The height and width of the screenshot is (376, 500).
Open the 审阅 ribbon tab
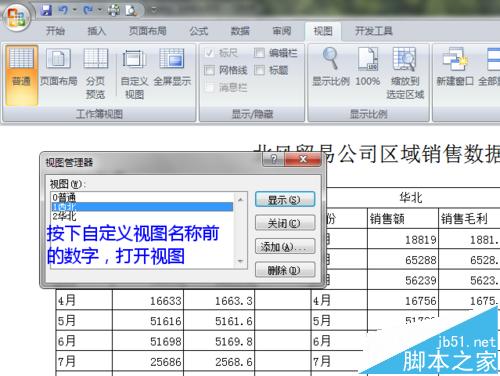tap(282, 31)
